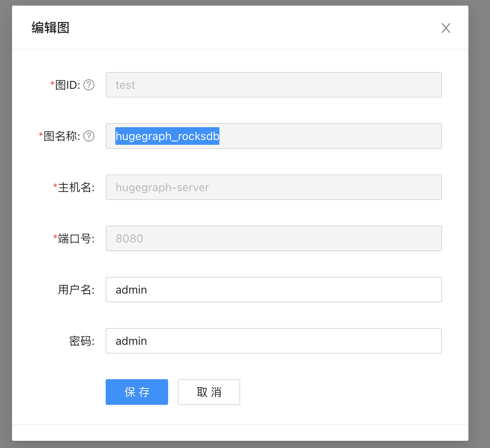The image size is (490, 448).
Task: Click the 编辑图 dialog title
Action: 50,28
